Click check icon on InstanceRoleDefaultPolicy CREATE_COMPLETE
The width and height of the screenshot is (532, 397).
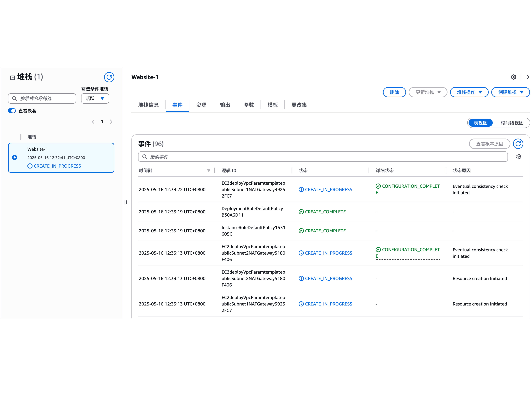point(301,231)
